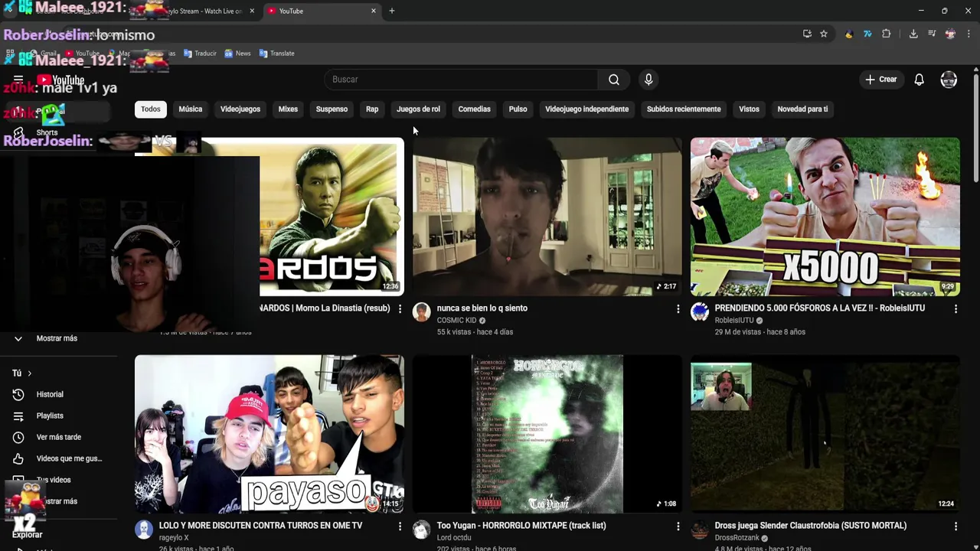Screen dimensions: 980x551
Task: Open options for LOLO Y MORE video
Action: pyautogui.click(x=400, y=526)
